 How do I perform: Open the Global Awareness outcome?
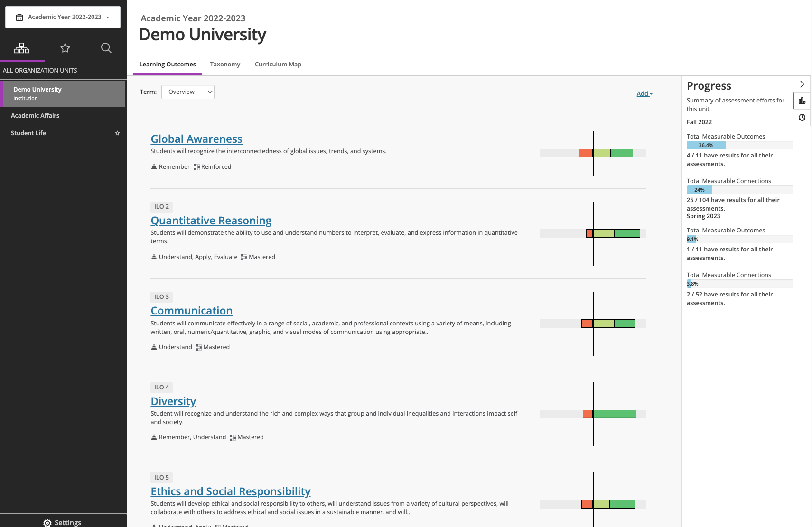tap(196, 139)
